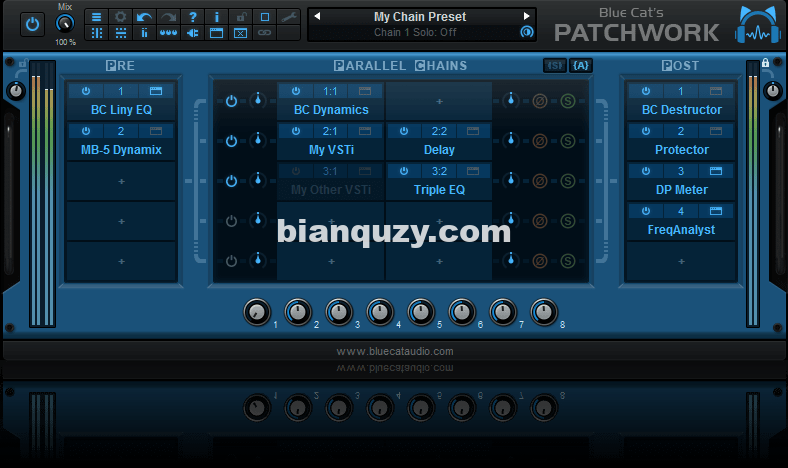Viewport: 788px width, 468px height.
Task: Open BC Dynamics editor window icon
Action: (365, 91)
